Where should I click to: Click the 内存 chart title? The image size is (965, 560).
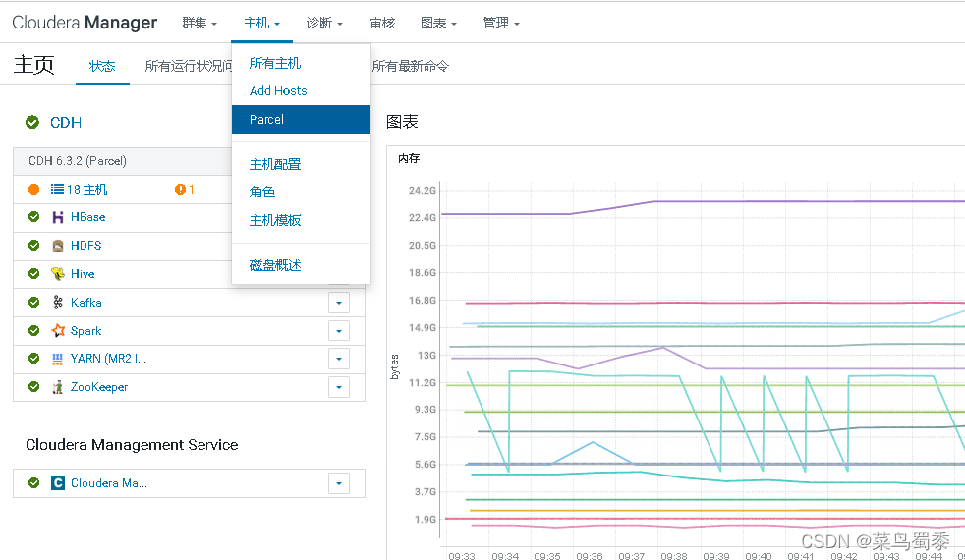coord(409,158)
